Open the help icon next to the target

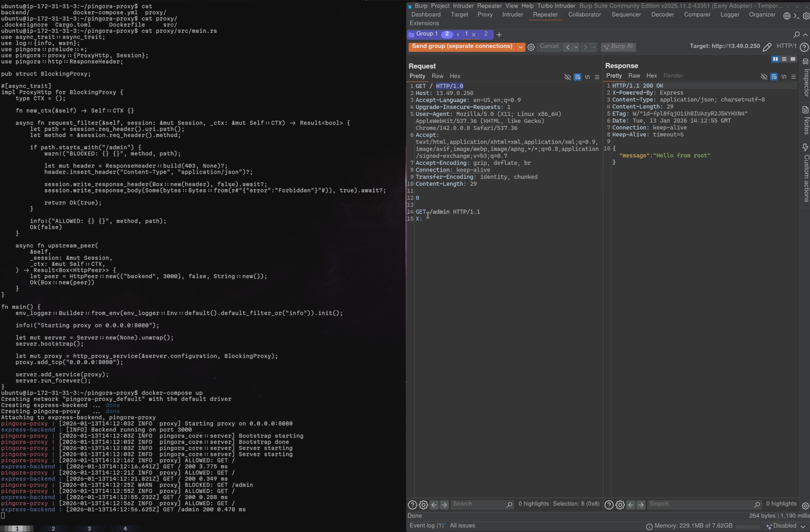pos(805,48)
